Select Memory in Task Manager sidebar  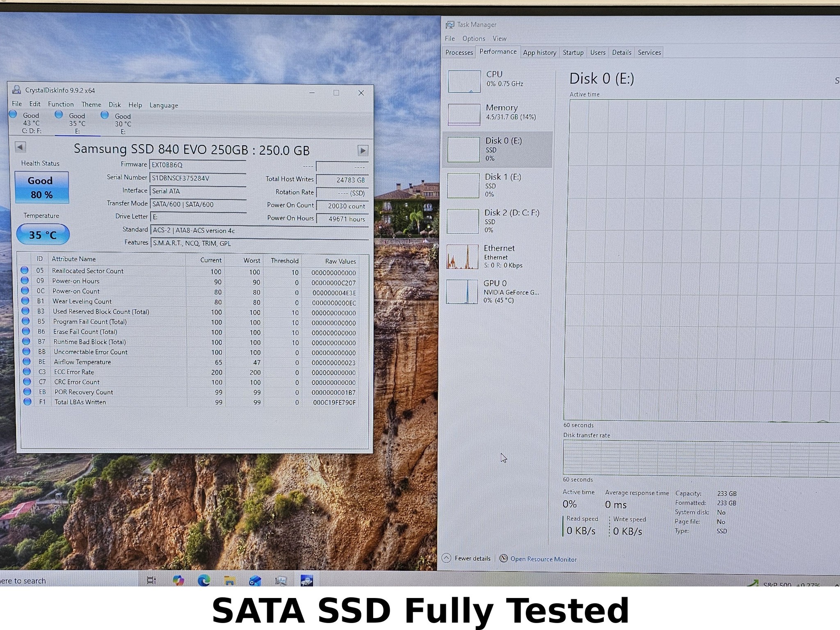coord(498,114)
